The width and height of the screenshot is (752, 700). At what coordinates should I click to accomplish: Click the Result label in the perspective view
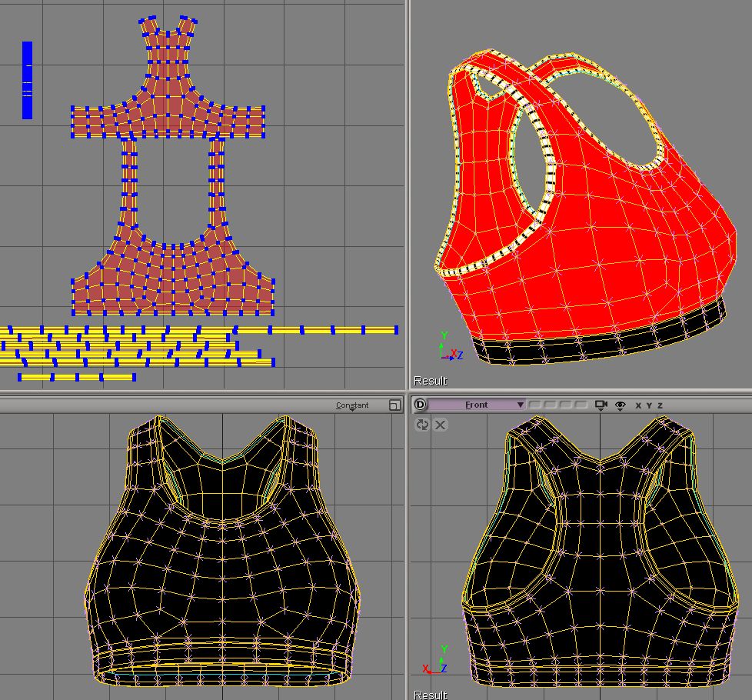430,381
